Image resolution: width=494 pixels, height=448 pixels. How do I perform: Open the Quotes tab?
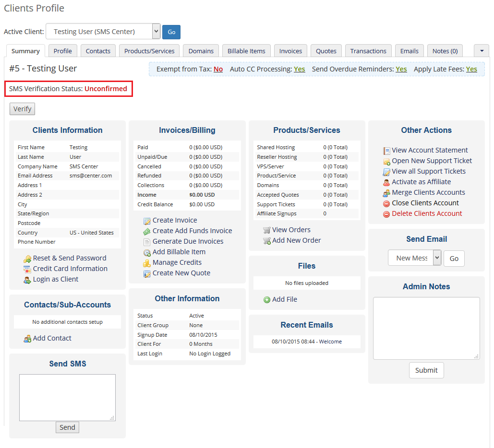[x=326, y=51]
